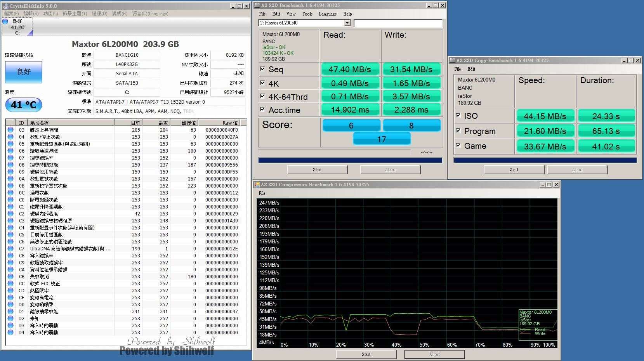Open the Edit menu in AS SSD Benchmark
This screenshot has height=361, width=644.
pyautogui.click(x=276, y=14)
